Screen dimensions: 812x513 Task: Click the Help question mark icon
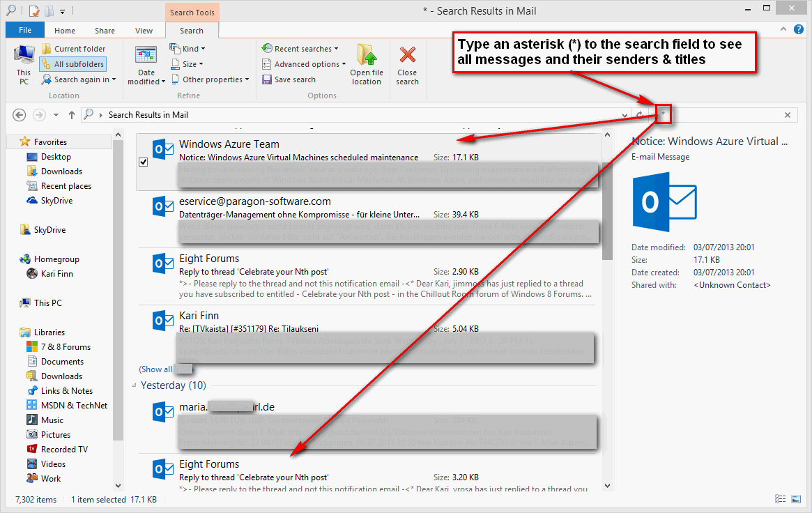(x=799, y=29)
